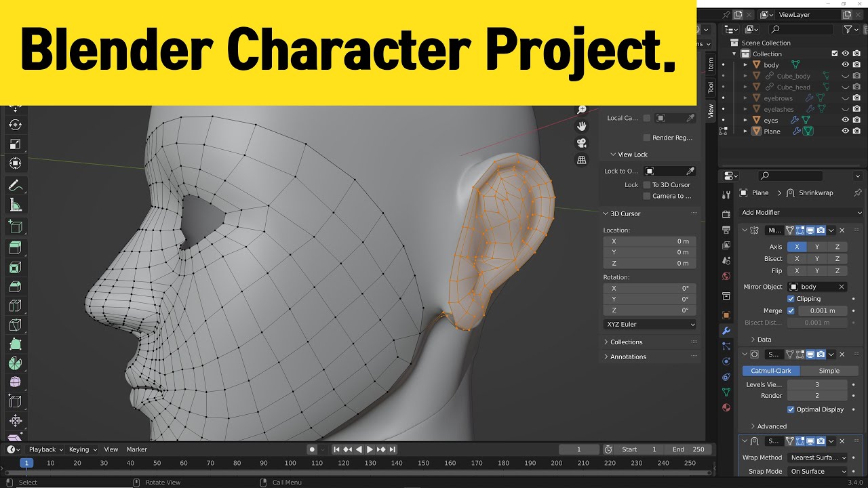Uncheck the Collection exclude checkbox
This screenshot has height=488, width=868.
(835, 54)
